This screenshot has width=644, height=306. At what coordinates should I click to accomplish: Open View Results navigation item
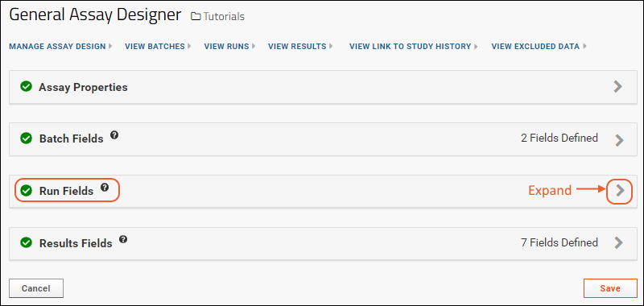point(300,47)
